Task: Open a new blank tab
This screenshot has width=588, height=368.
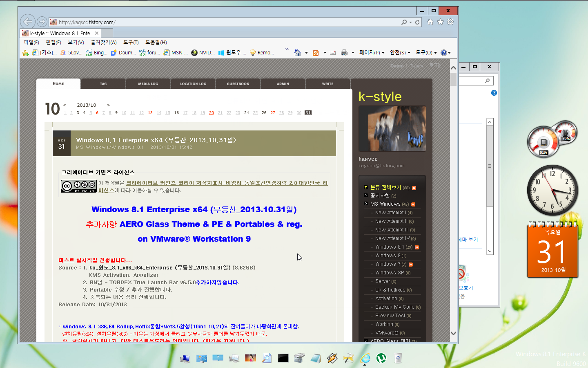Action: (107, 33)
